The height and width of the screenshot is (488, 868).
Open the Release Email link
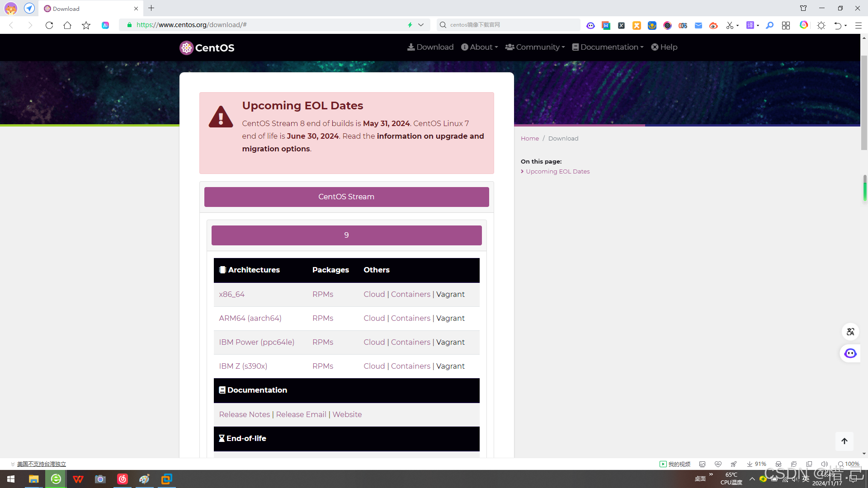click(x=301, y=415)
